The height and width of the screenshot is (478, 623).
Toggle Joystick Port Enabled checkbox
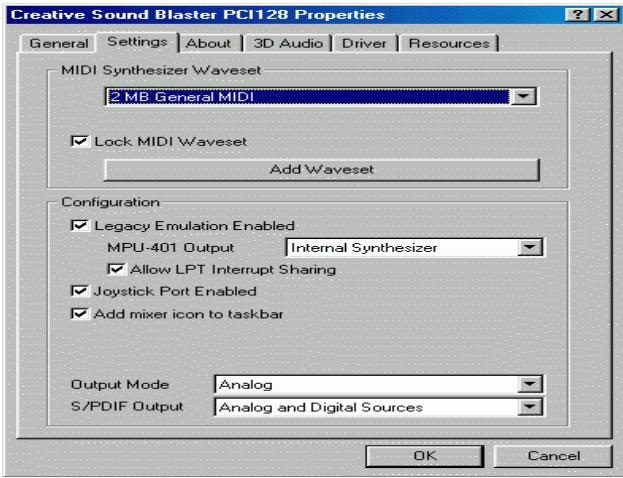(x=79, y=291)
